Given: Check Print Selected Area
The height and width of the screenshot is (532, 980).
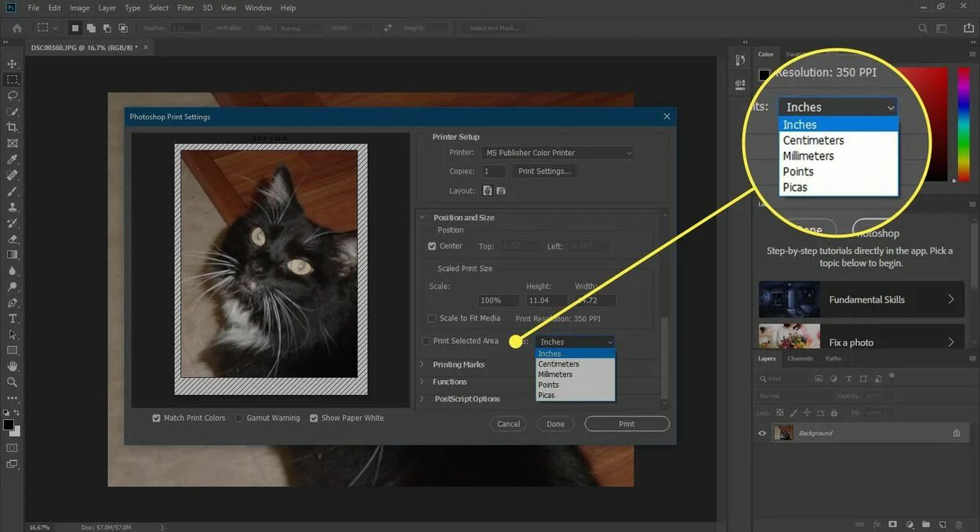Looking at the screenshot, I should tap(426, 341).
